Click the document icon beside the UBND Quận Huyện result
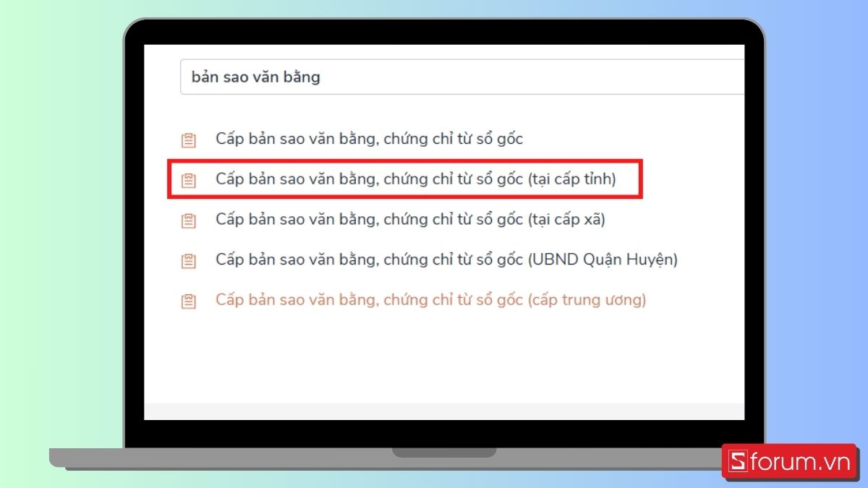 (188, 259)
